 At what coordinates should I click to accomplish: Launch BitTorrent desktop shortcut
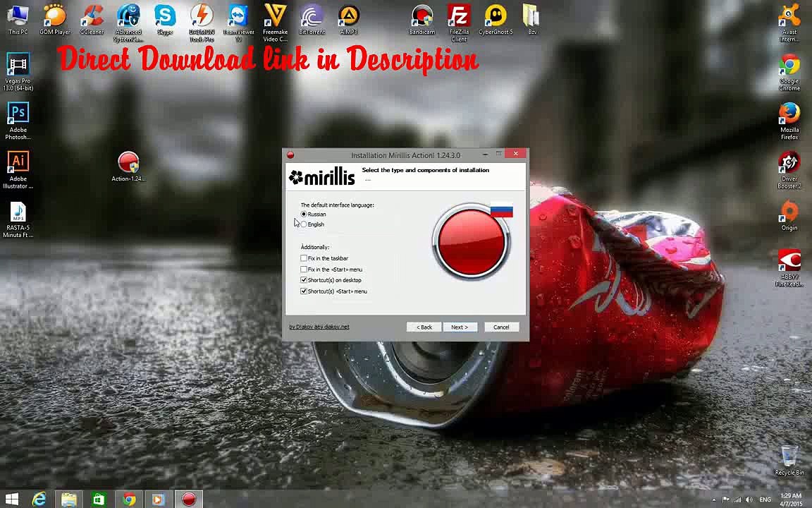[x=312, y=20]
